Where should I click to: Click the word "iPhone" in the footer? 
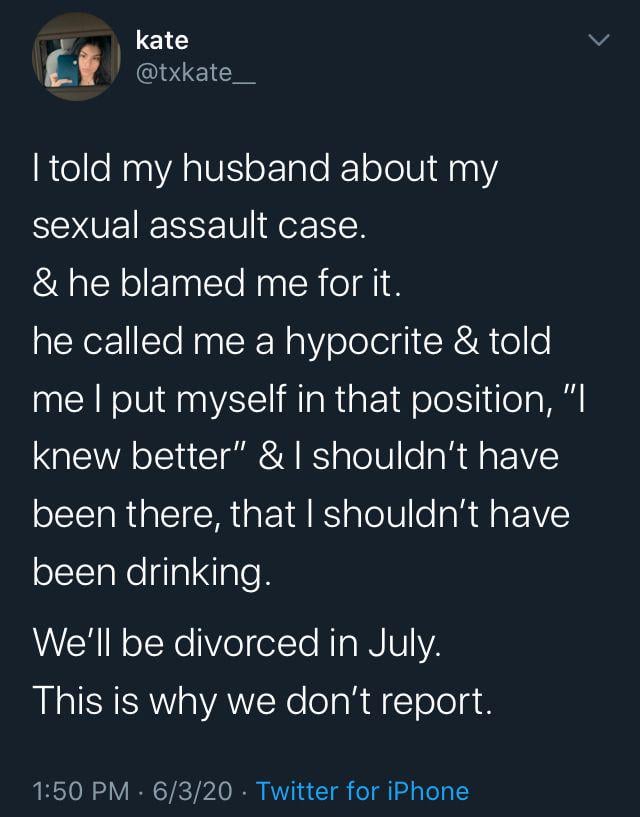430,791
